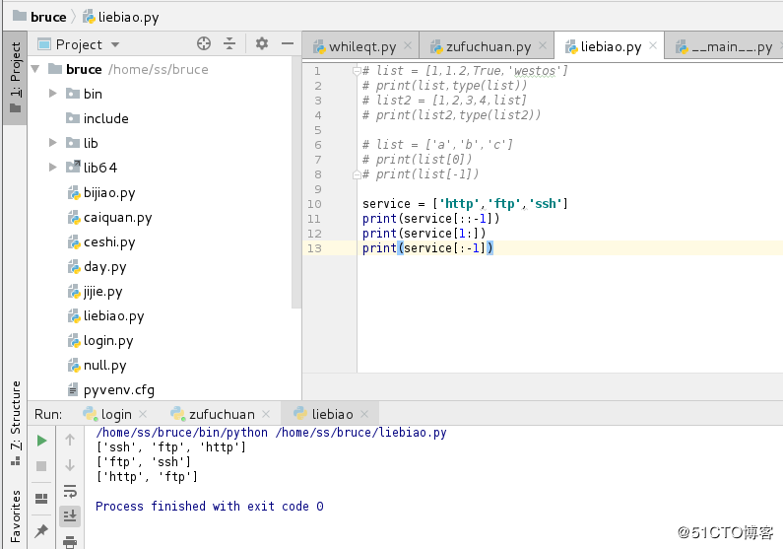This screenshot has width=783, height=549.
Task: Click the up arrow in the Run console
Action: 70,440
